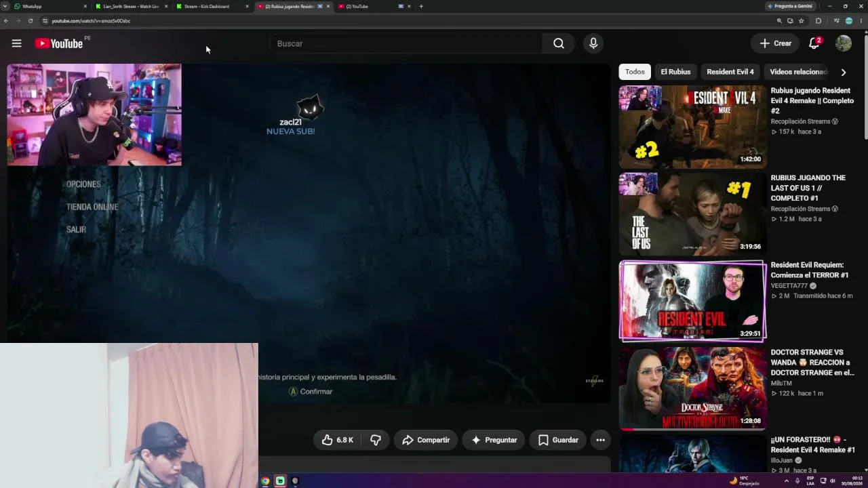868x488 pixels.
Task: Select the Todos filter chip
Action: 635,72
